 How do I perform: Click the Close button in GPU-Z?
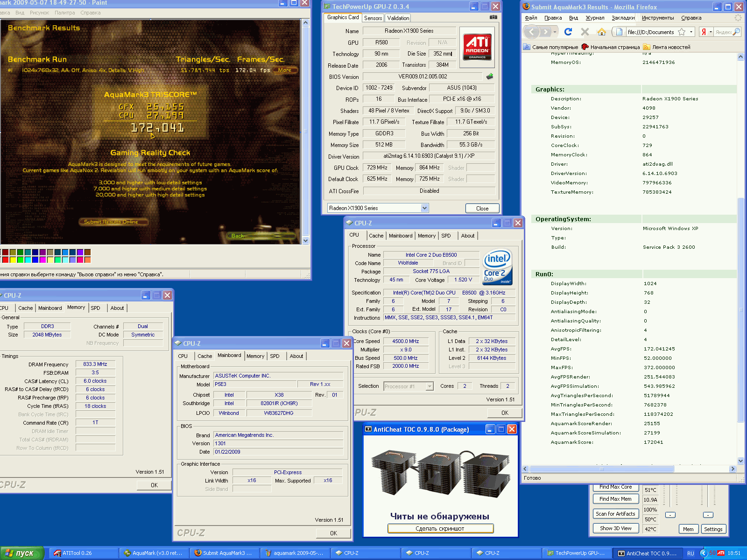click(x=482, y=208)
